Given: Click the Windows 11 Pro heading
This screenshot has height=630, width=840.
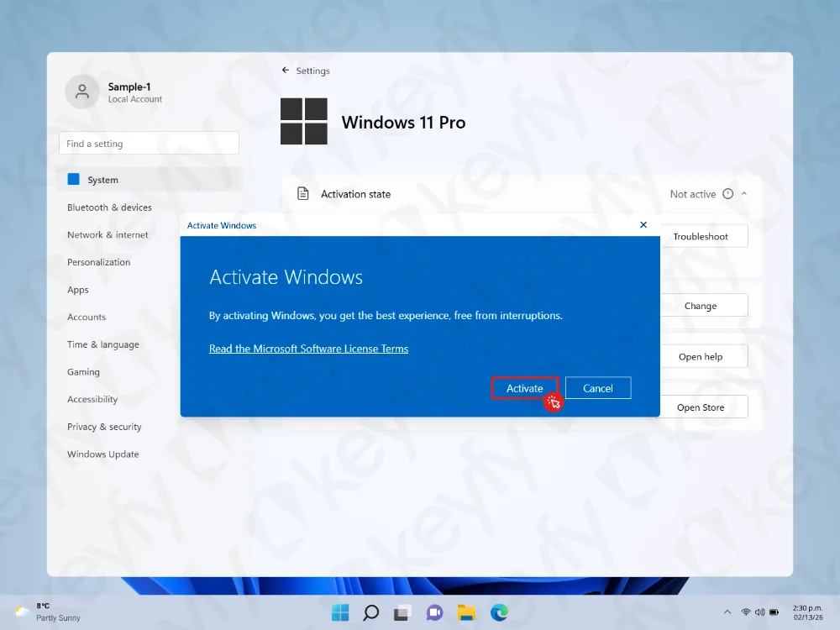Looking at the screenshot, I should click(x=403, y=122).
